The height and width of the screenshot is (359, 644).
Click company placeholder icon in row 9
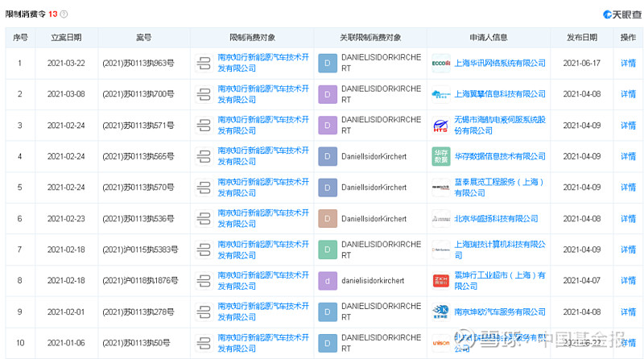coord(204,312)
